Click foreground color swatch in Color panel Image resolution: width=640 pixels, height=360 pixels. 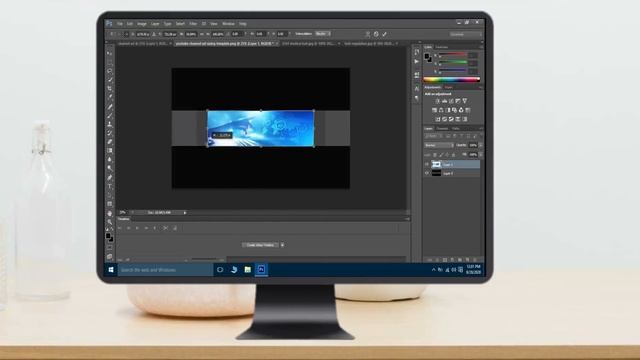427,56
